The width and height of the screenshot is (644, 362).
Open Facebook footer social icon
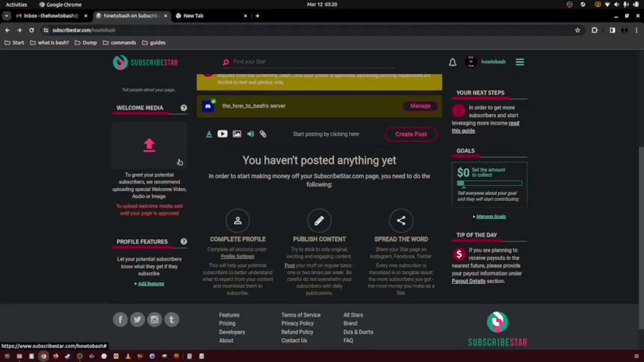click(x=120, y=319)
